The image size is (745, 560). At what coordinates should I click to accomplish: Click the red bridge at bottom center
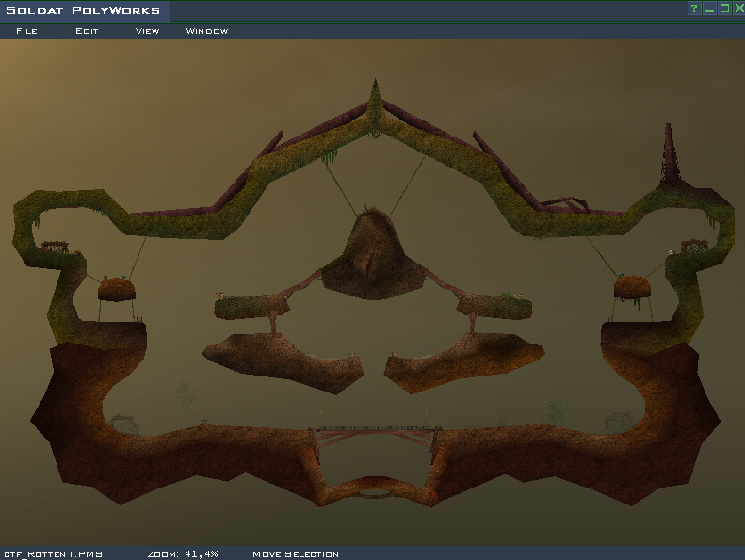377,433
